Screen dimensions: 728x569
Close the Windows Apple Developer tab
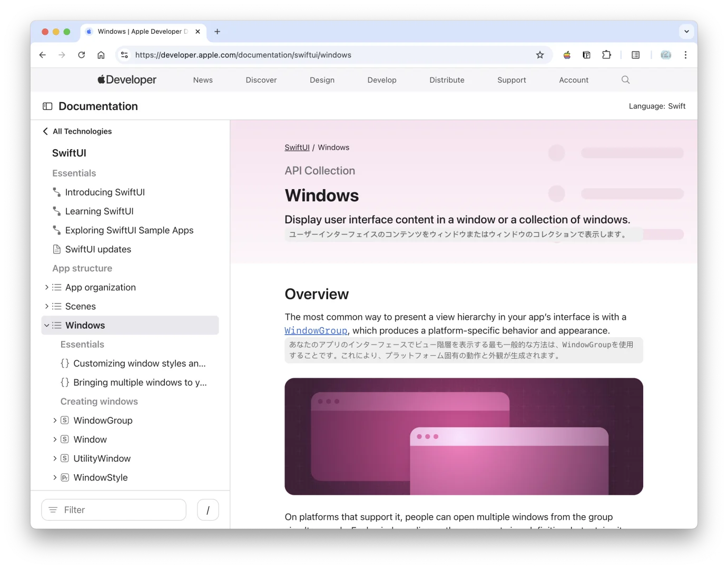198,32
